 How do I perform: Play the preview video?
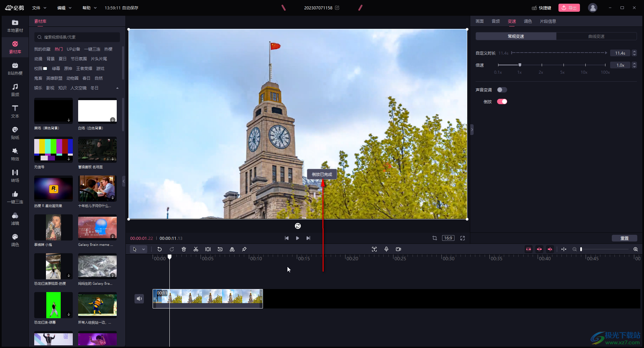coord(298,238)
